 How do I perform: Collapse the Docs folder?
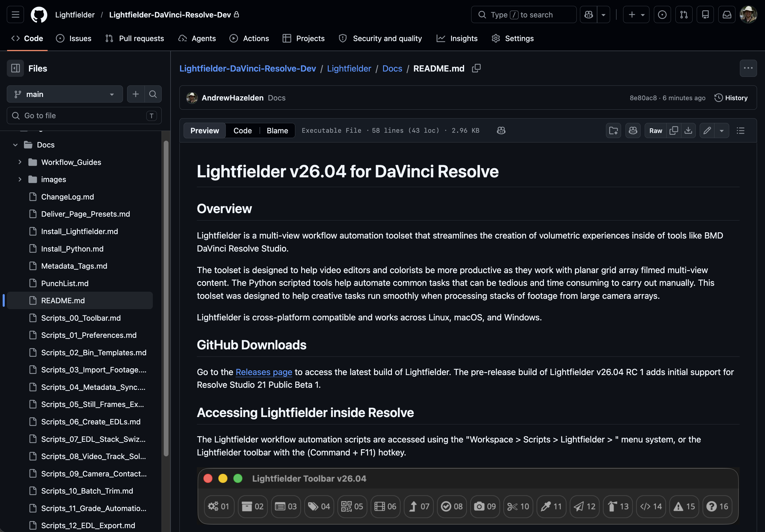point(15,145)
